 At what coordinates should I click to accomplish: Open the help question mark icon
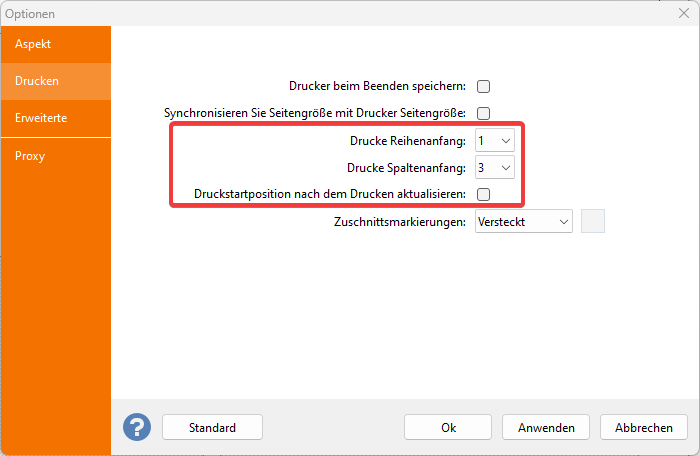pos(137,427)
